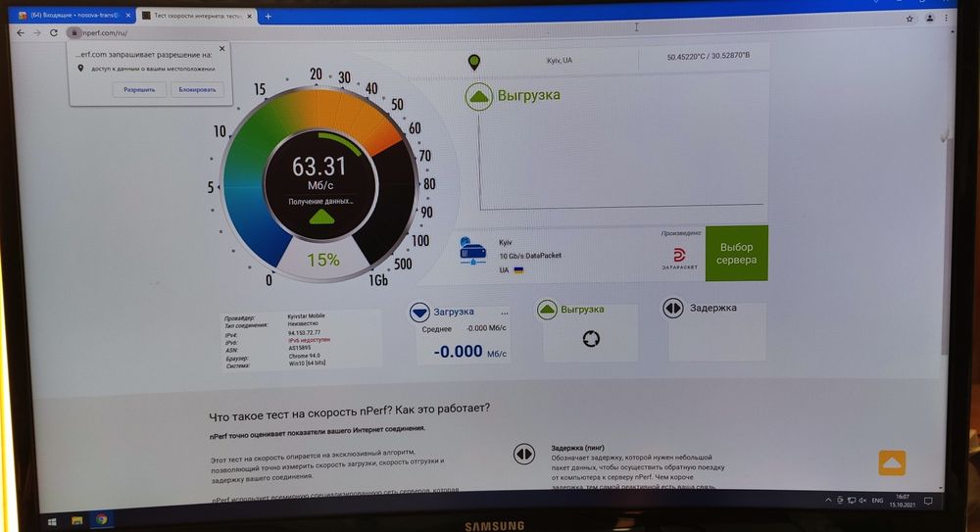The height and width of the screenshot is (532, 980).
Task: Click the server computer icon beside Kyiv
Action: click(x=473, y=251)
